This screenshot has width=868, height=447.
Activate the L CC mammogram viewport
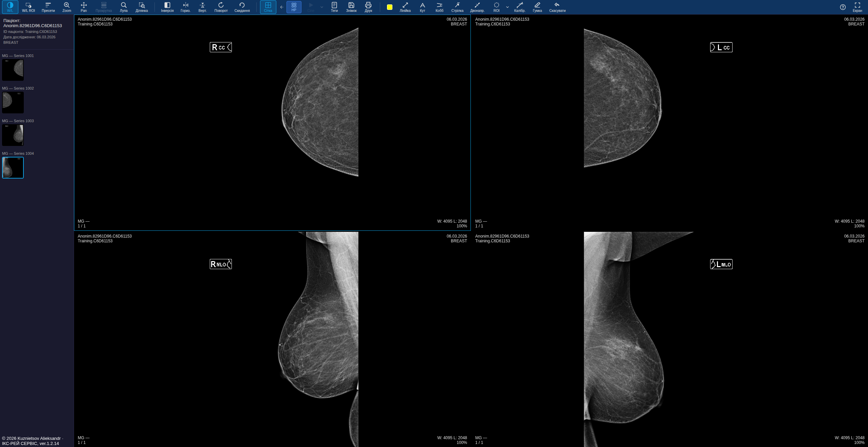point(669,123)
